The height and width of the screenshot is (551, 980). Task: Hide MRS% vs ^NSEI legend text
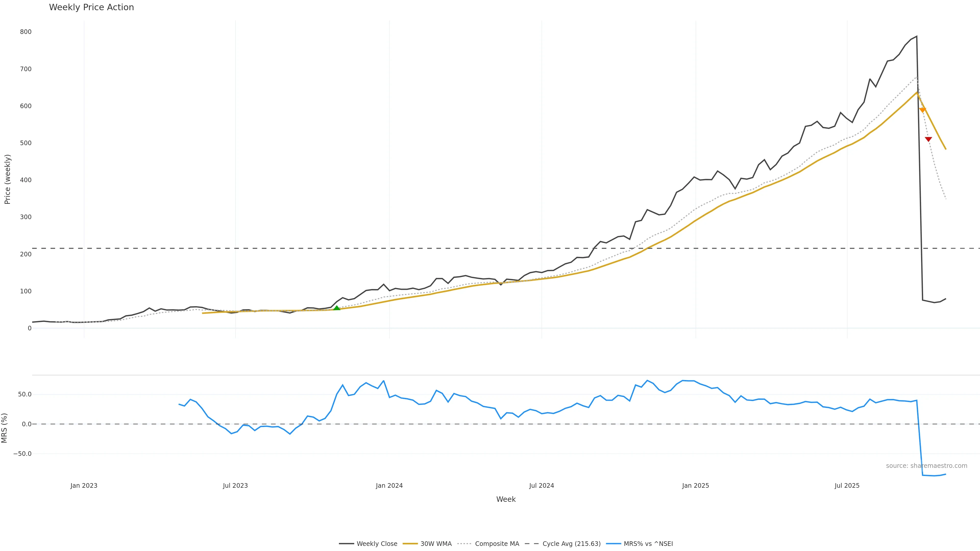648,544
